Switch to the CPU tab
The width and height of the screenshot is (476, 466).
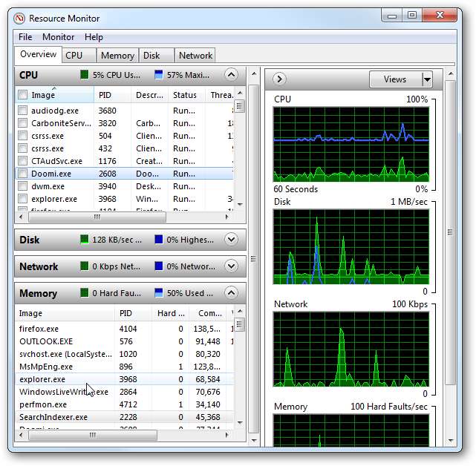pyautogui.click(x=79, y=55)
